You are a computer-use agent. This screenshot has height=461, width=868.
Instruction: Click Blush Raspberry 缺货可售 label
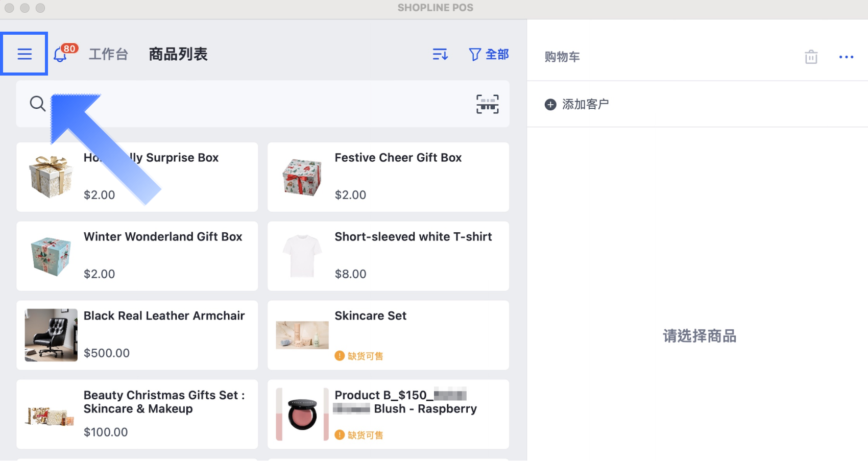366,435
